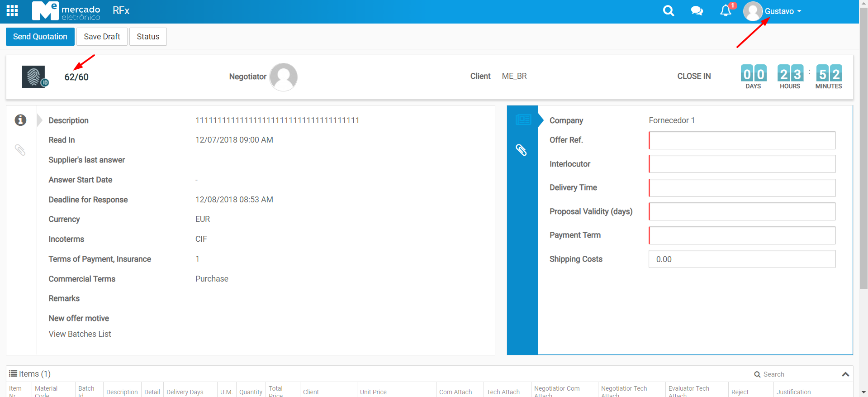Click the Mercado Eletrônico logo
Screen dimensions: 868x397
(66, 11)
